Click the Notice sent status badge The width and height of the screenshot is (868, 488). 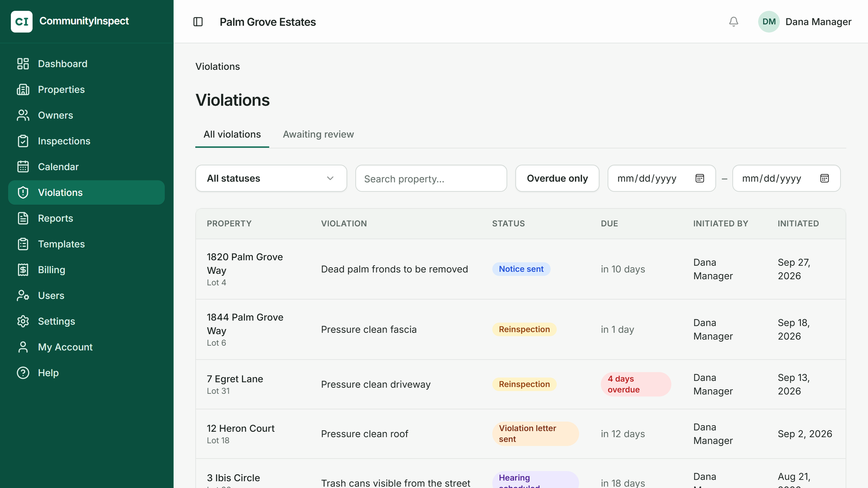pyautogui.click(x=521, y=269)
